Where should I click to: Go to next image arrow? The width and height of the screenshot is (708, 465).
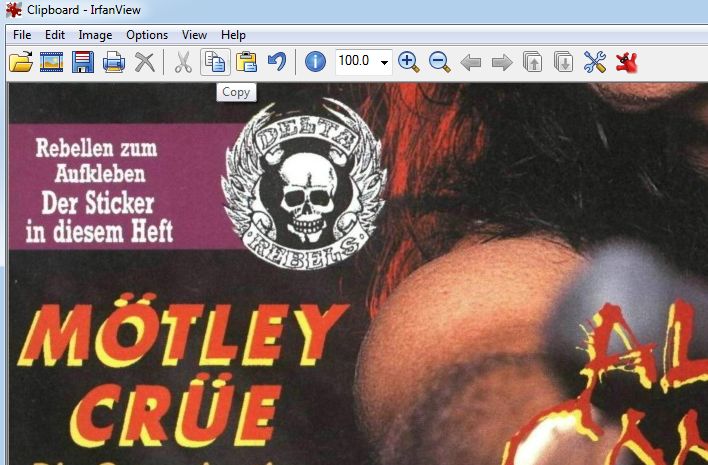(x=502, y=62)
